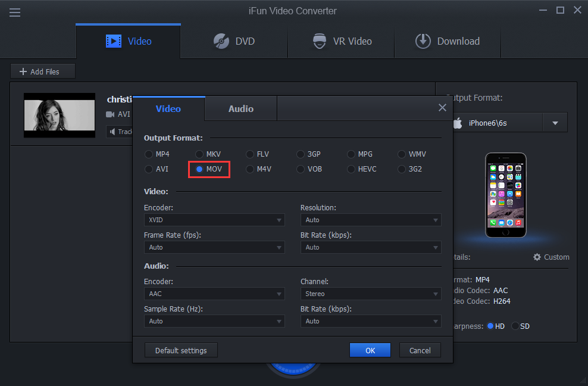Click the VR headset icon

tap(320, 41)
